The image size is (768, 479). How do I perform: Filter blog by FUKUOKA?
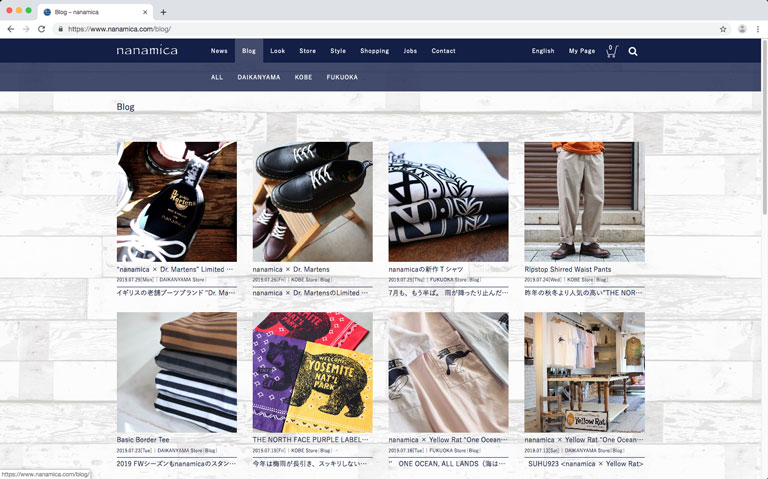click(x=342, y=77)
